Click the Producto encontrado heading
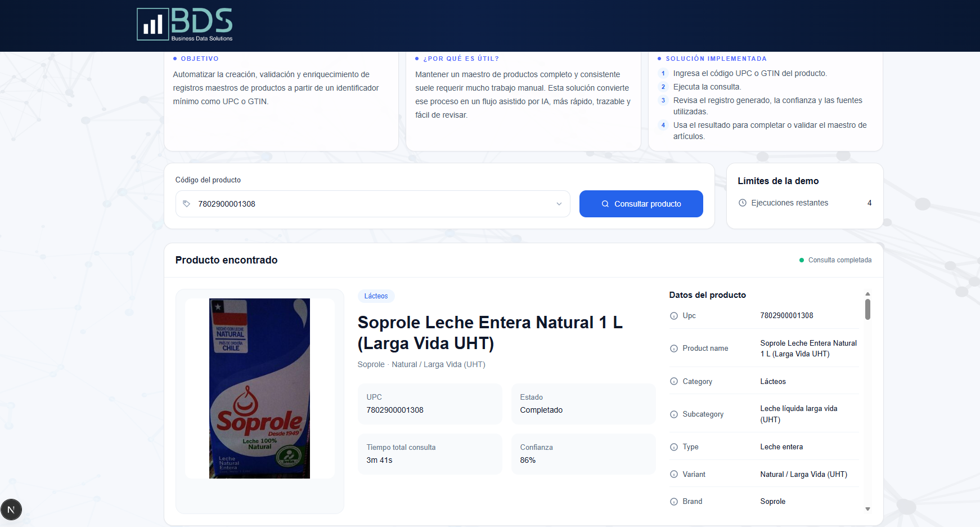The image size is (980, 527). tap(226, 260)
